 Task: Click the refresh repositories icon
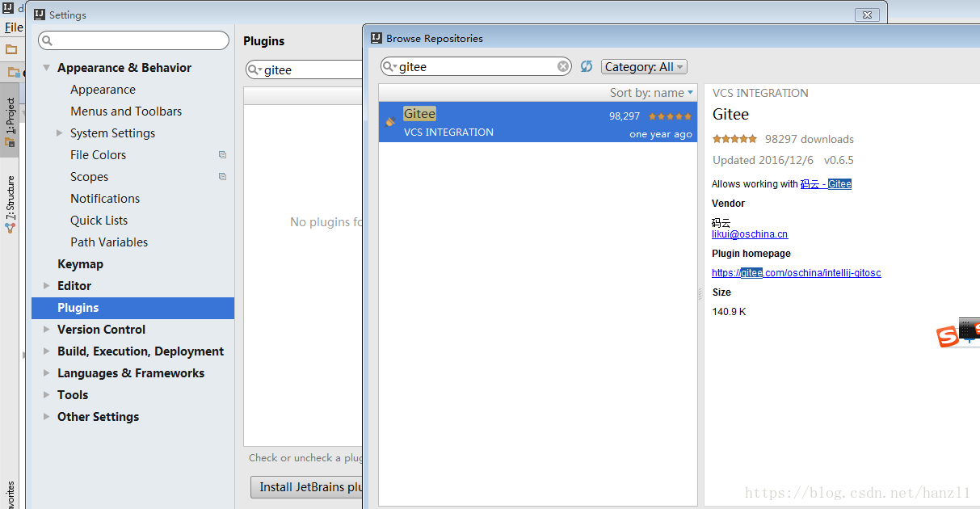point(587,67)
